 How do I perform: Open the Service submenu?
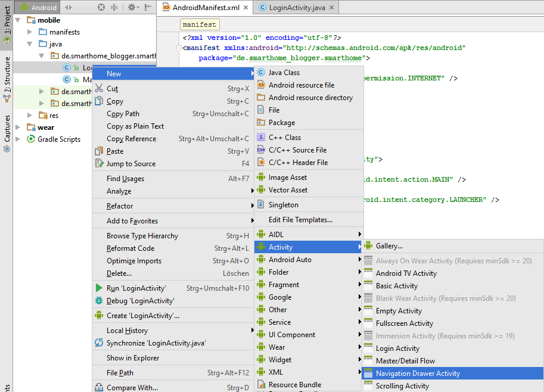point(309,322)
